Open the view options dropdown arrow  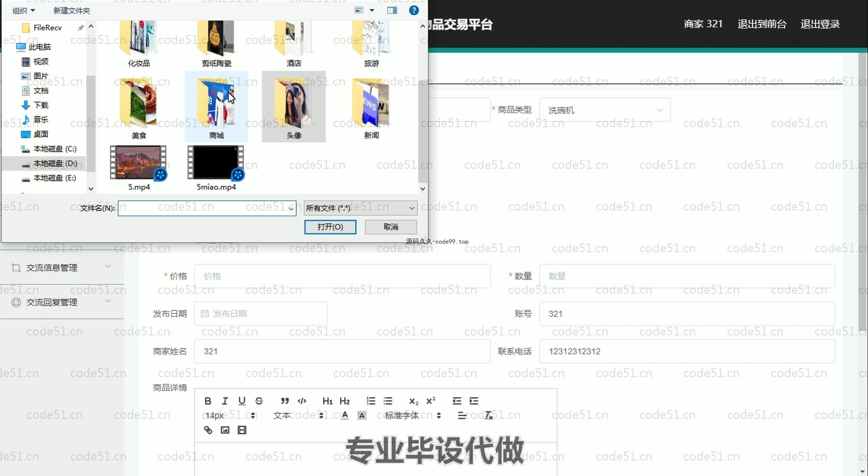(x=372, y=11)
